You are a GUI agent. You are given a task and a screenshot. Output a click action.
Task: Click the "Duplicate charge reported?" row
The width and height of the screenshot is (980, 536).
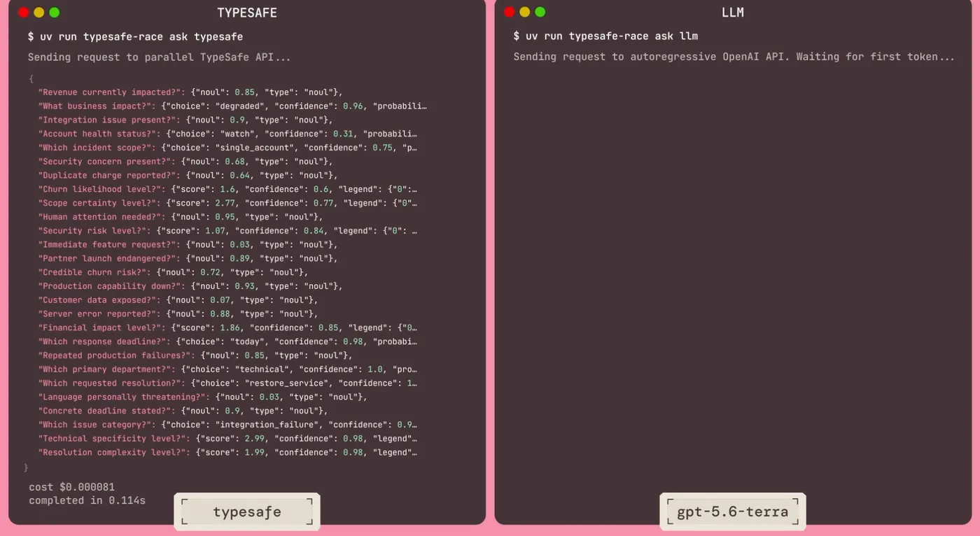point(188,176)
